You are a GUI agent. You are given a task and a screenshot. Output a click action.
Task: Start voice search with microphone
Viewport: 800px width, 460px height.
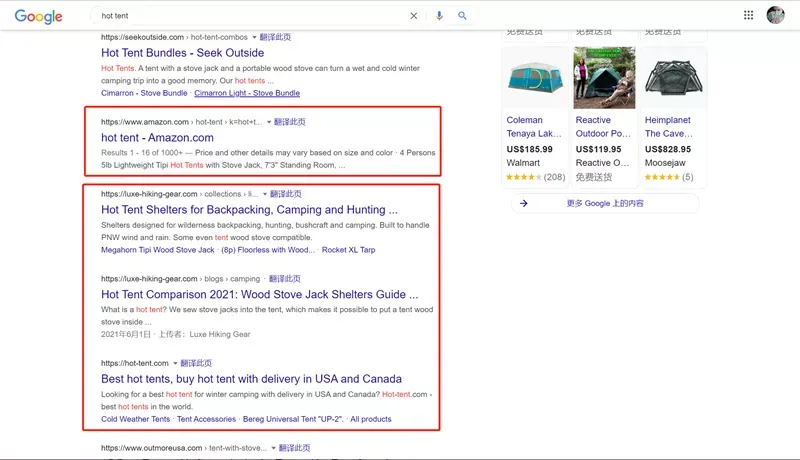[439, 16]
